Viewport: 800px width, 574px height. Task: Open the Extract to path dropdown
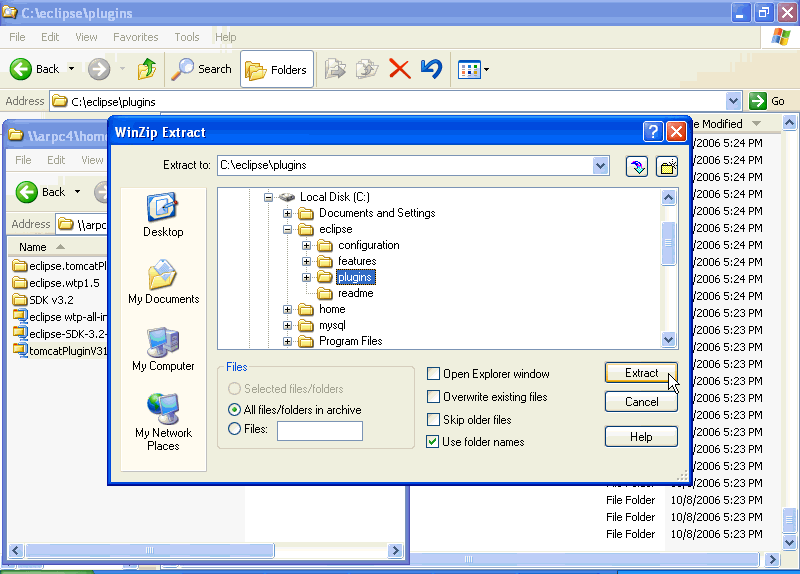600,166
